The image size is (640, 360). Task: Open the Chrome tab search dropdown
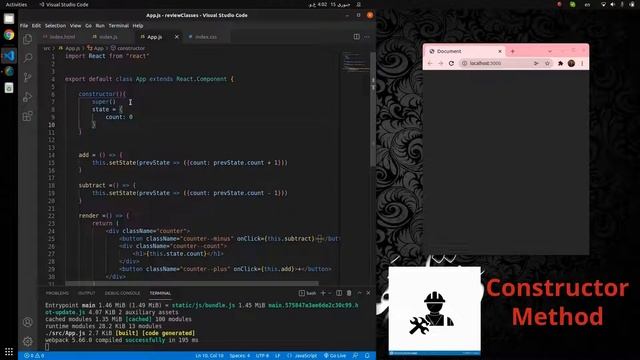550,51
